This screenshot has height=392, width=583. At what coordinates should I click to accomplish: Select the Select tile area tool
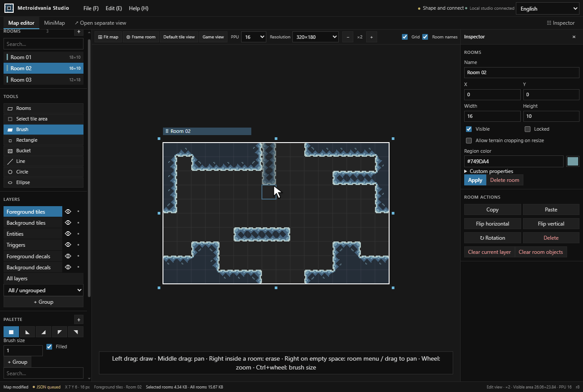pyautogui.click(x=43, y=119)
